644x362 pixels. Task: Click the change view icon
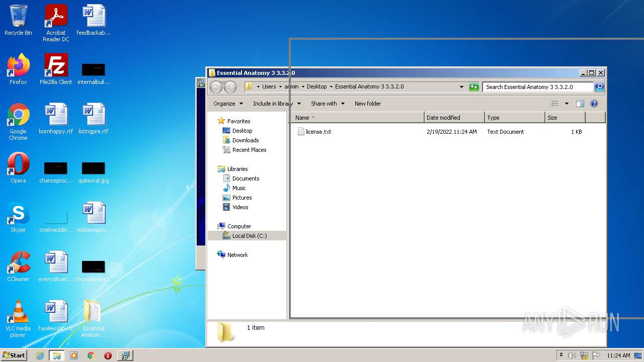(x=554, y=104)
